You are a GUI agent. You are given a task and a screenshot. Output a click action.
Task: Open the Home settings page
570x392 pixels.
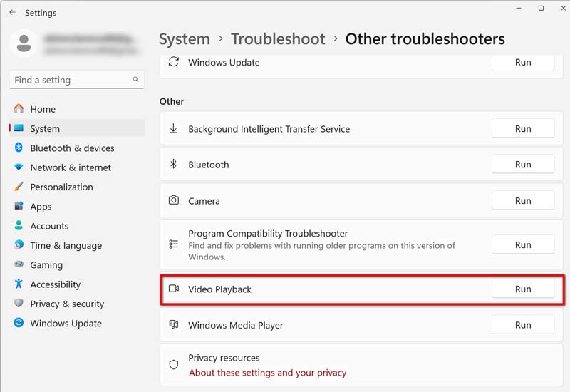coord(77,109)
